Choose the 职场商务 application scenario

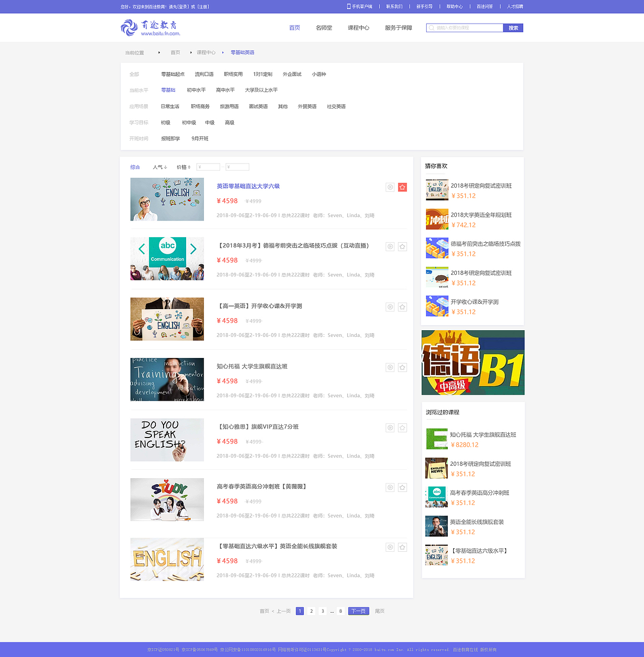pyautogui.click(x=200, y=107)
